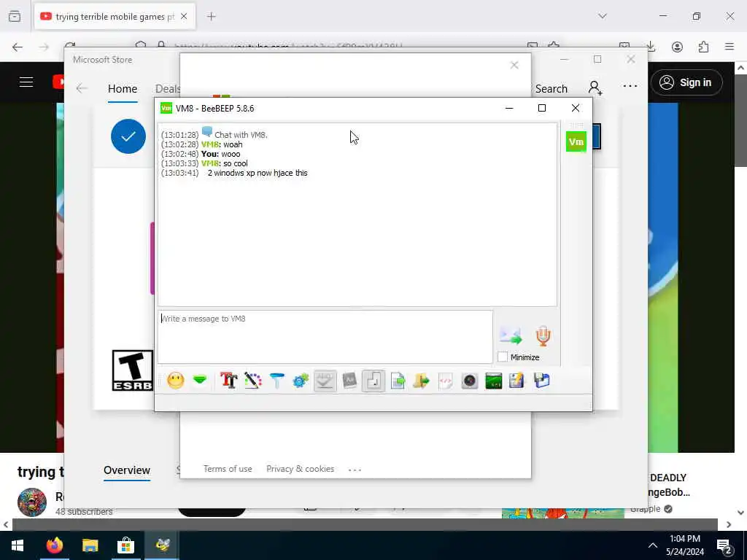Open File Explorer from taskbar
This screenshot has width=747, height=560.
pyautogui.click(x=90, y=545)
